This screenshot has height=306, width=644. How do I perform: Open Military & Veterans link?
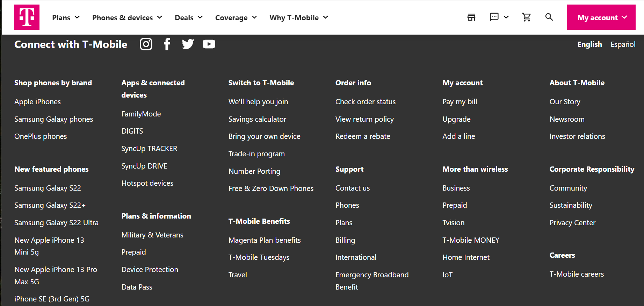152,235
